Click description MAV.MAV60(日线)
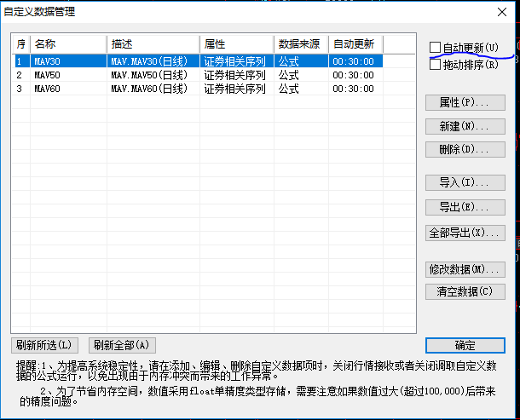This screenshot has width=520, height=420. pos(149,89)
